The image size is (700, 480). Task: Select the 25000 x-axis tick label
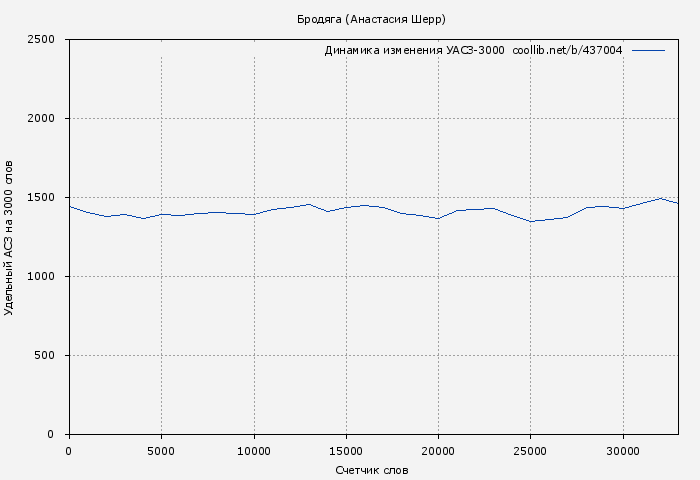[530, 451]
